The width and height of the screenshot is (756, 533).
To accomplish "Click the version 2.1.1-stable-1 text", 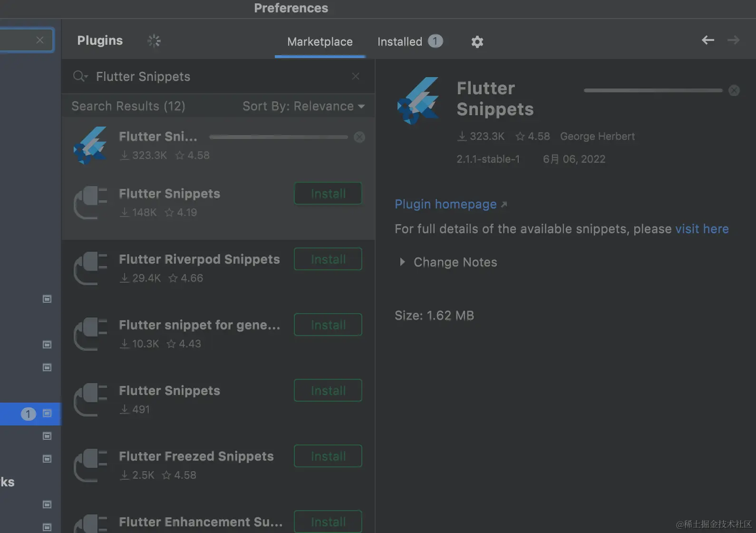I will pyautogui.click(x=488, y=159).
